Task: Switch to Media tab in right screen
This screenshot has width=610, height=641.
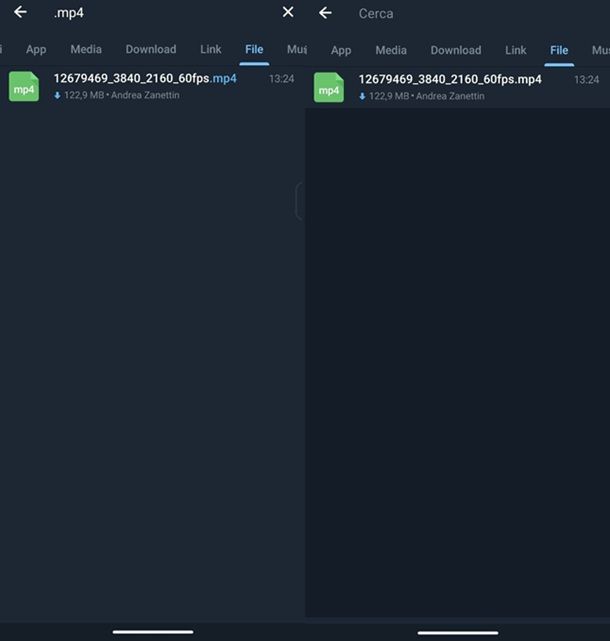Action: coord(391,50)
